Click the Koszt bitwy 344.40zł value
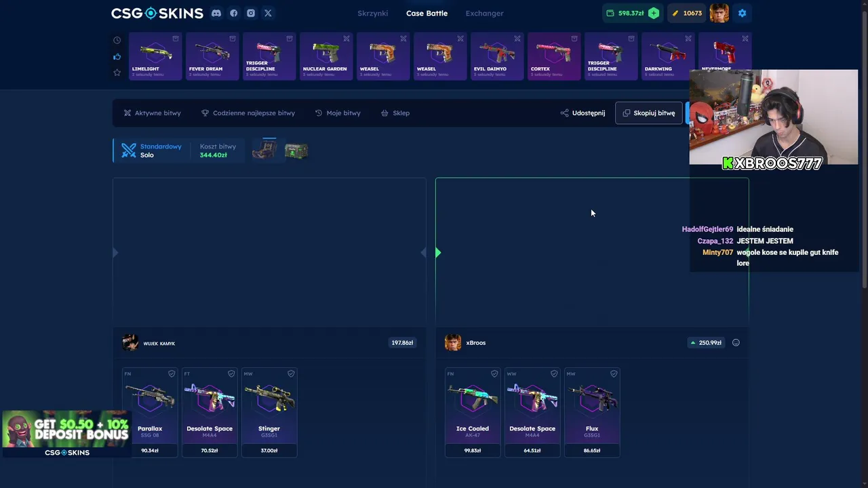The image size is (868, 488). (x=213, y=155)
